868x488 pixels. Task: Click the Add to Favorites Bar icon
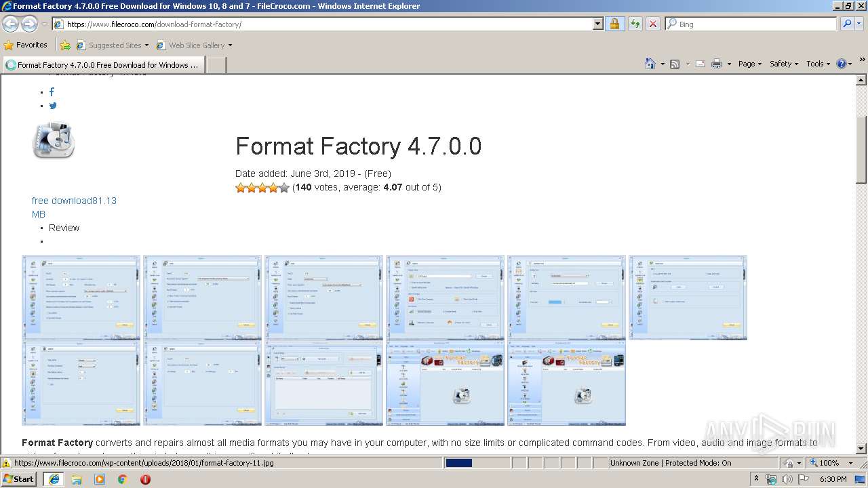65,45
